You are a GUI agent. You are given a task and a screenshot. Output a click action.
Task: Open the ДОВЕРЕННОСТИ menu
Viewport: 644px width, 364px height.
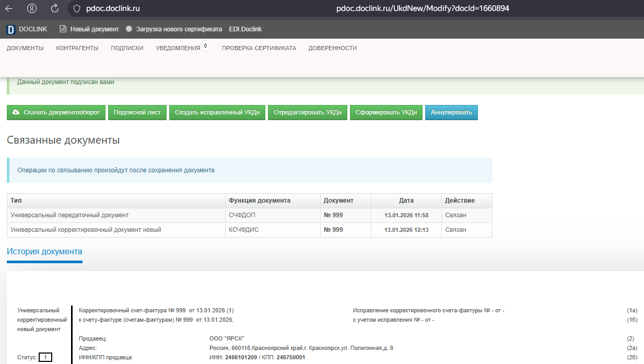(333, 48)
